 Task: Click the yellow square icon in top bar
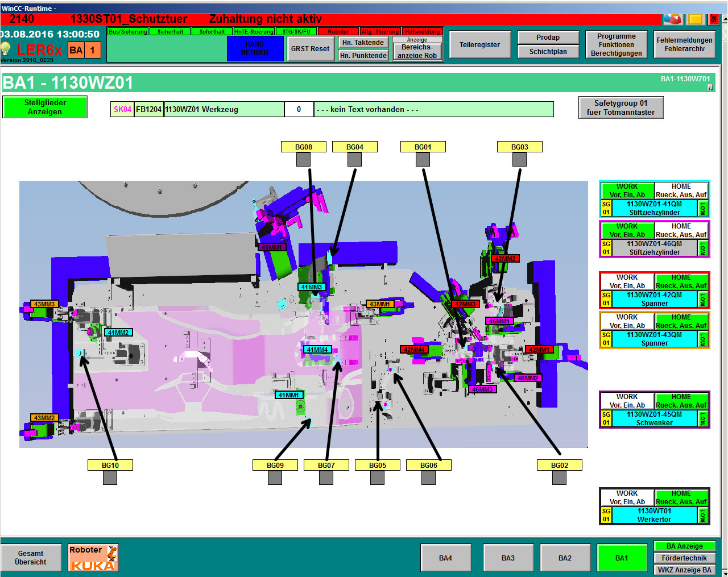695,19
